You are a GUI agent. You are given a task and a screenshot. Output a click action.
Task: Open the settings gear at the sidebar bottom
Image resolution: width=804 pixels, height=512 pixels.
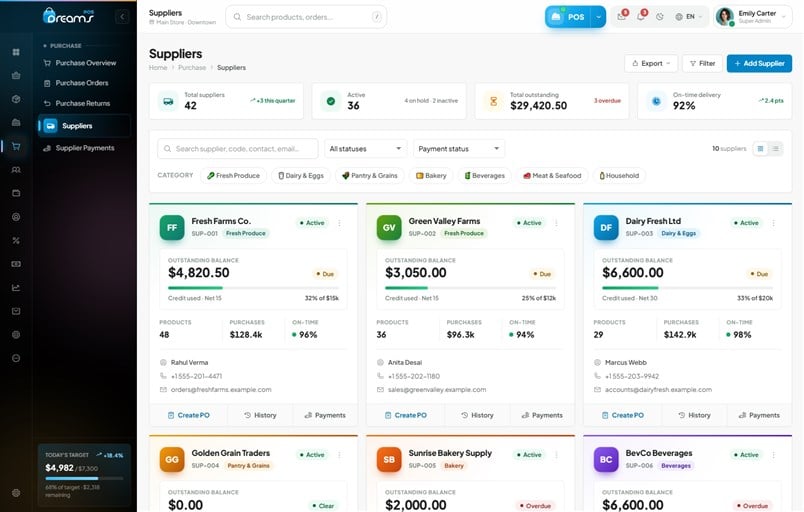16,493
